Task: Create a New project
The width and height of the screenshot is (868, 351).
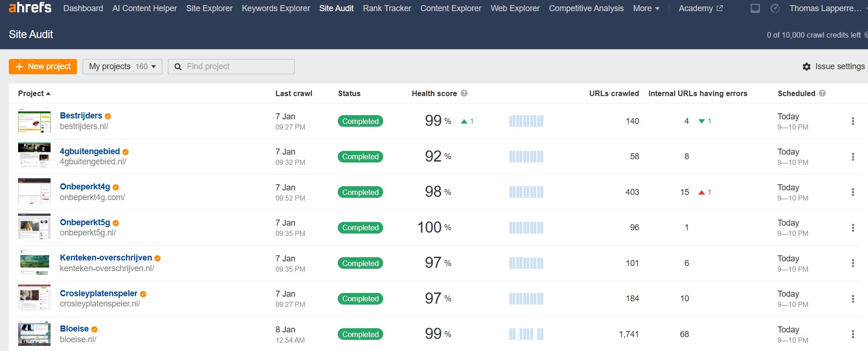Action: [43, 66]
